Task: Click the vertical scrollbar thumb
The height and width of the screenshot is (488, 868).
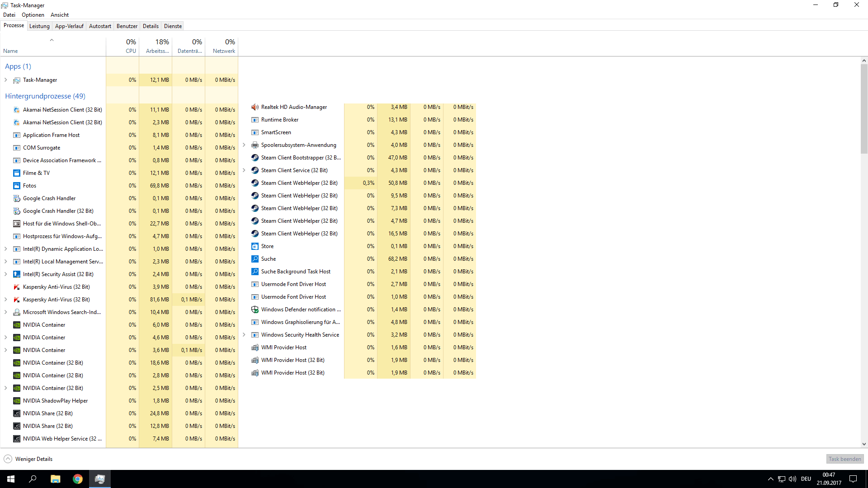Action: pyautogui.click(x=864, y=108)
